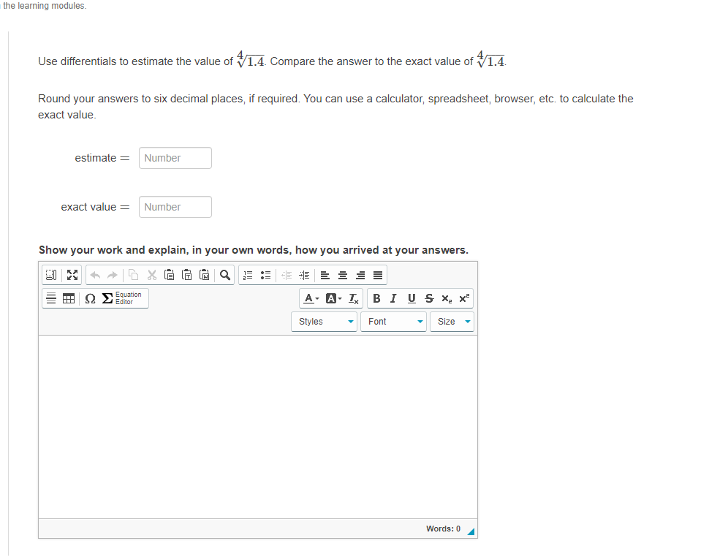Click the Copy icon
Screen dimensions: 728x560
point(133,275)
